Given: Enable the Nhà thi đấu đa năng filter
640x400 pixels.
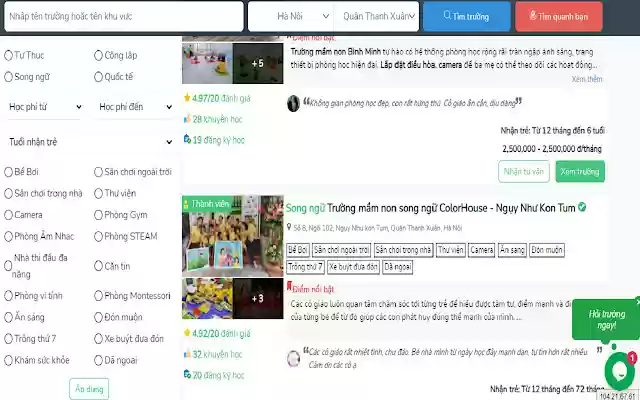Looking at the screenshot, I should point(8,266).
